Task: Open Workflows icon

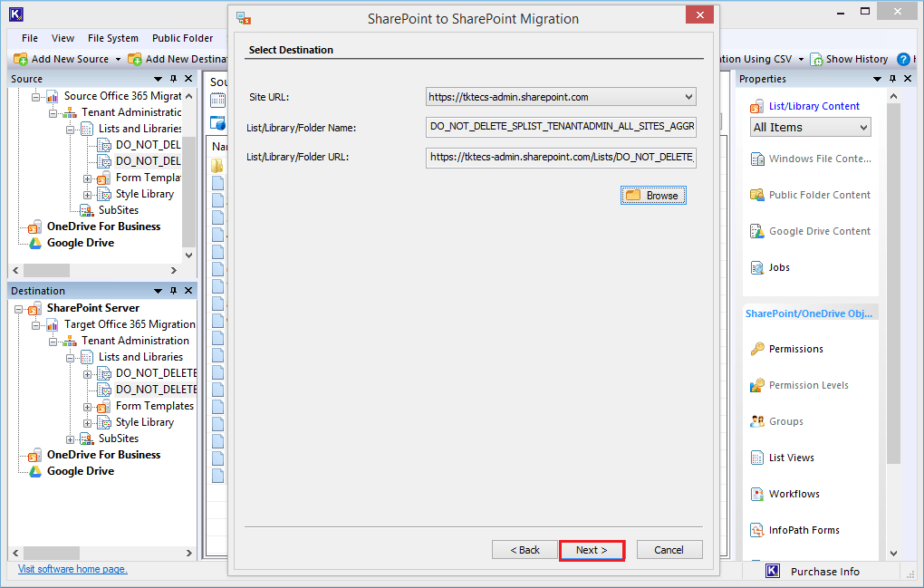Action: pyautogui.click(x=757, y=494)
